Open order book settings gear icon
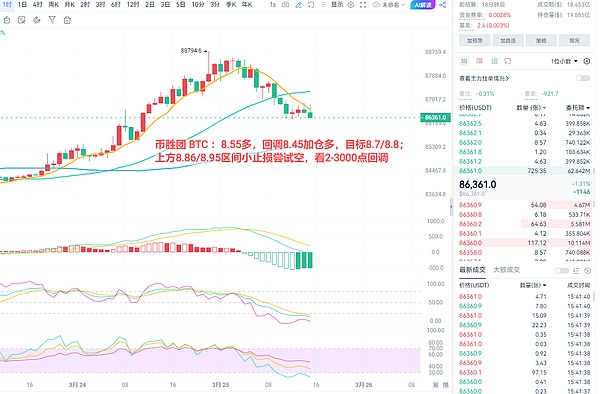 [x=587, y=61]
